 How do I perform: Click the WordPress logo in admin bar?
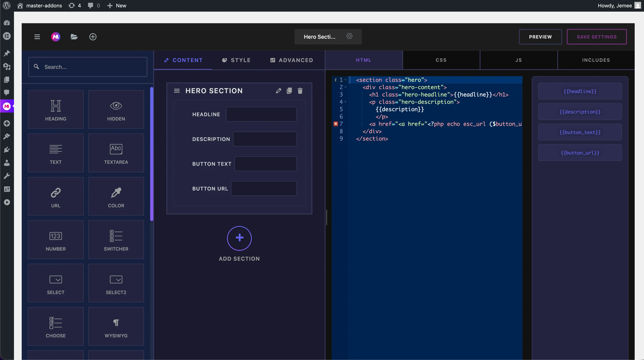point(7,6)
